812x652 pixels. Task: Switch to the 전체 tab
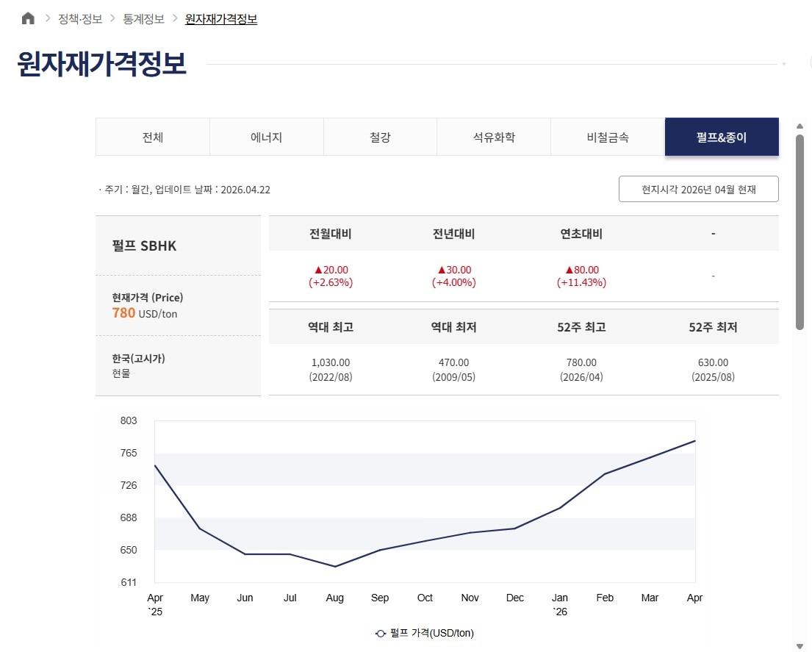pos(152,137)
